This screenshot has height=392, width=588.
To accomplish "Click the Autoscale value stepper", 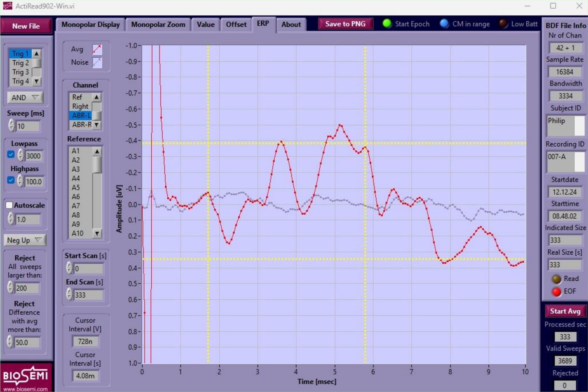I will pyautogui.click(x=11, y=219).
